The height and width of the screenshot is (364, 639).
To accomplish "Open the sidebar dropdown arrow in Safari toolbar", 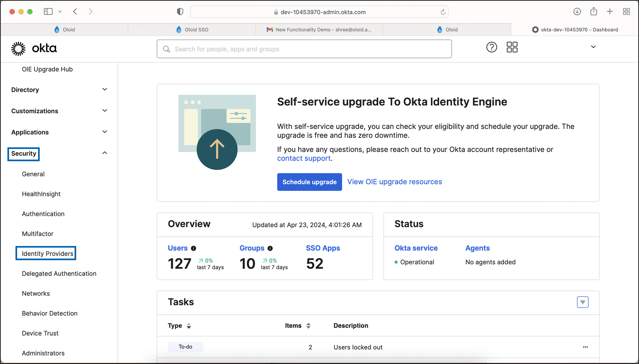I will click(x=60, y=12).
